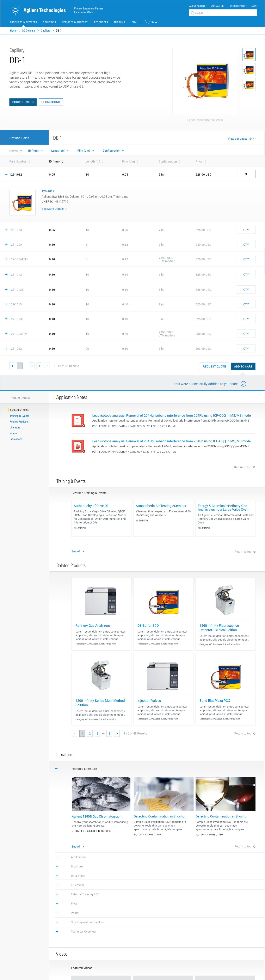The image size is (265, 980).
Task: Open Products & Services menu
Action: click(x=24, y=23)
